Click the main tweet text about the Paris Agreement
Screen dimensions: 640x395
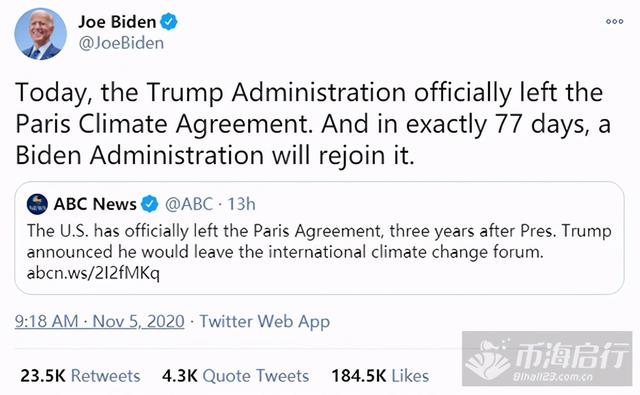click(x=313, y=124)
